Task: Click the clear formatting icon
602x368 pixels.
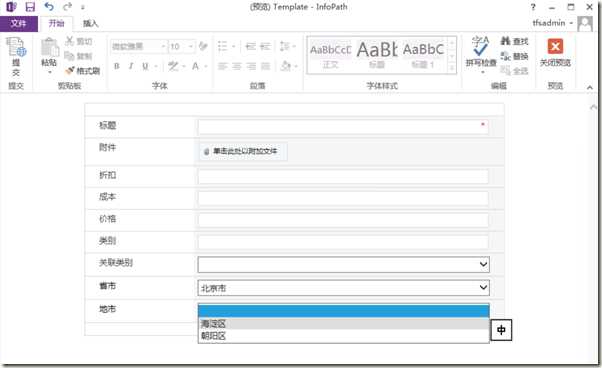Action: [x=203, y=46]
